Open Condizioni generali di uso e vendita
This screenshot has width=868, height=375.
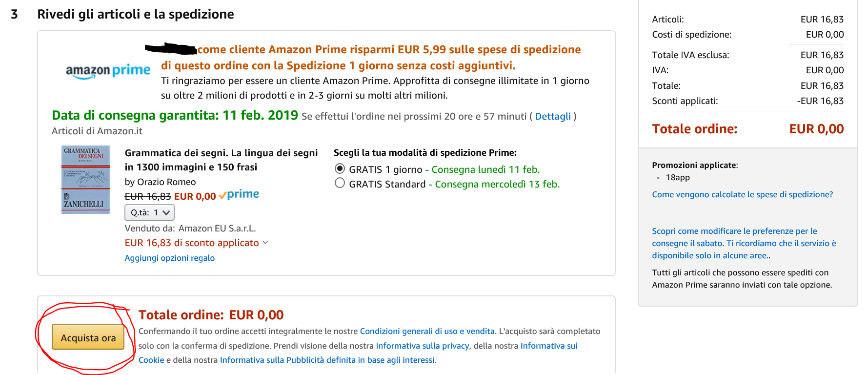coord(427,331)
